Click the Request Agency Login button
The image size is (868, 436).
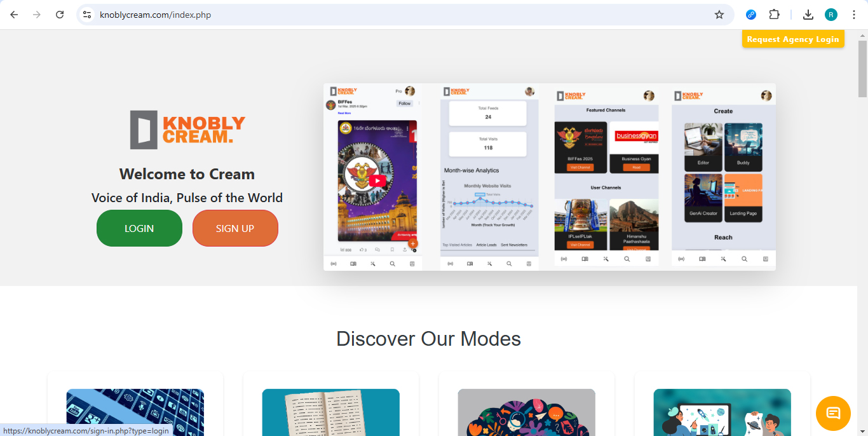[793, 39]
